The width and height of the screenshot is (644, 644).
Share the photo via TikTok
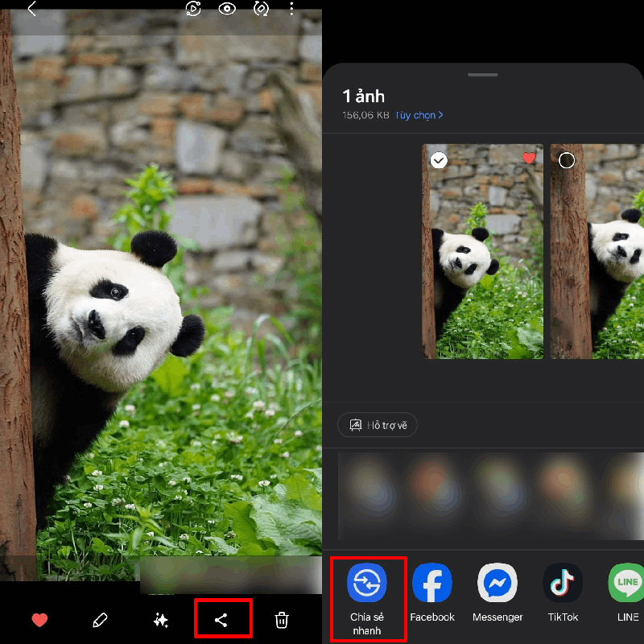click(563, 592)
